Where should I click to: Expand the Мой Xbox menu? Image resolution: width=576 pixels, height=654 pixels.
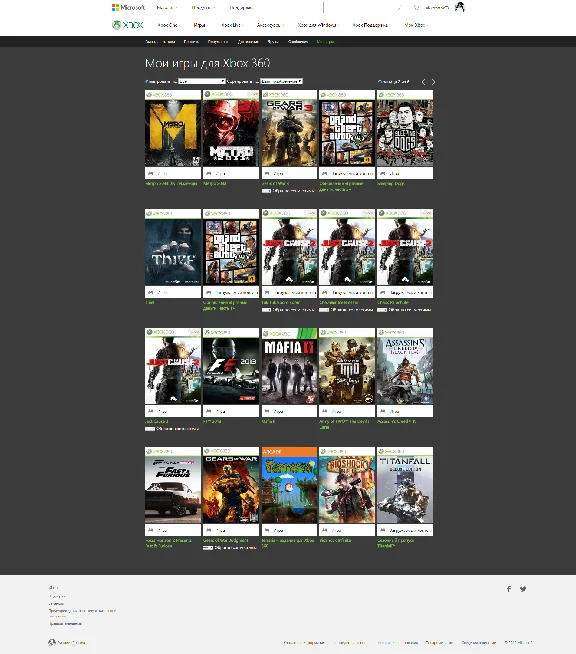[416, 25]
